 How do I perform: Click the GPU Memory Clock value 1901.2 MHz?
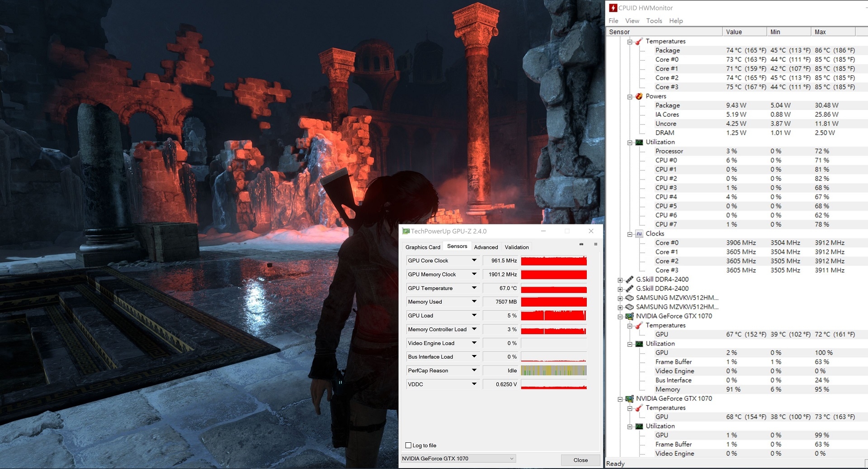(500, 275)
